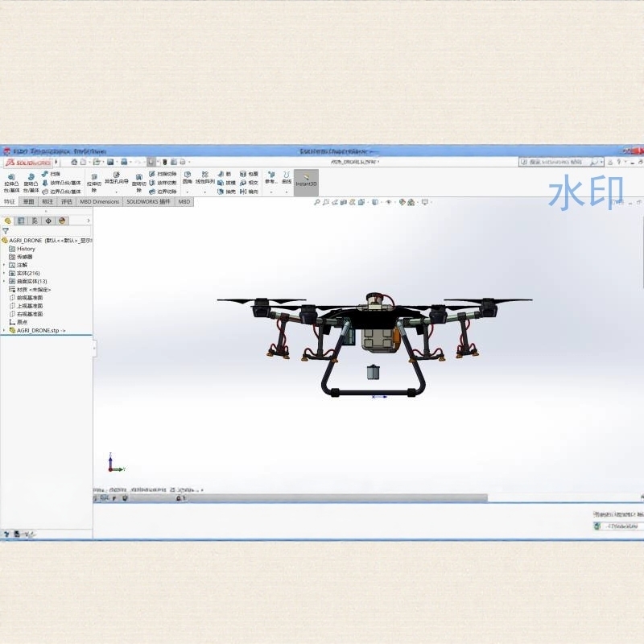Switch to the 评估 evaluate tab
The image size is (644, 644).
(x=67, y=202)
